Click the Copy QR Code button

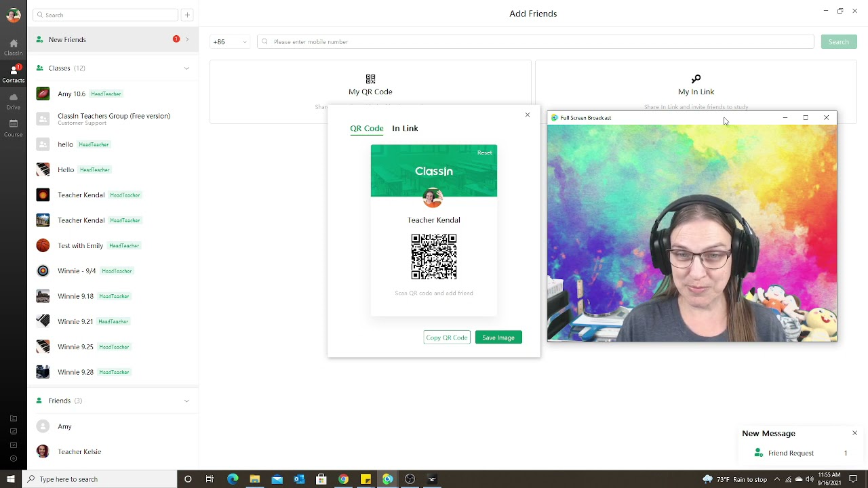(x=447, y=338)
